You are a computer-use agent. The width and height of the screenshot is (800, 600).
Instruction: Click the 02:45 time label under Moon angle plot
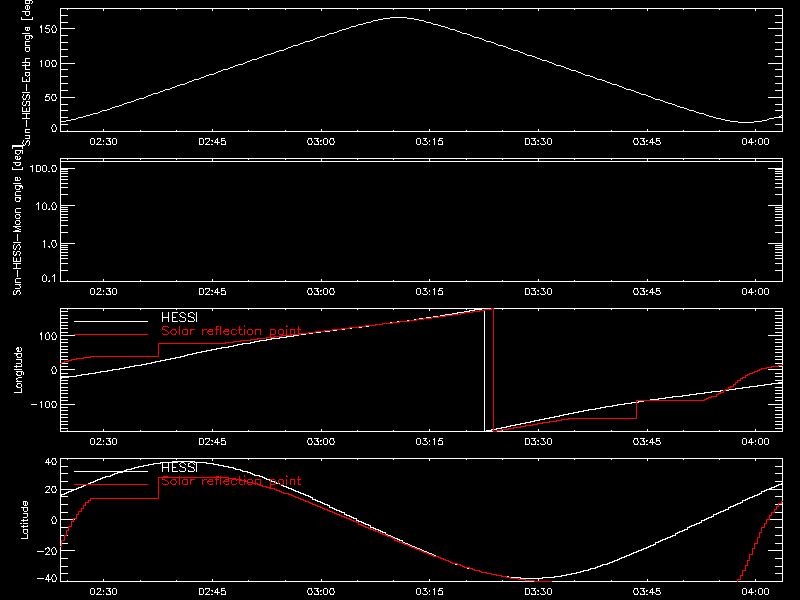click(x=212, y=292)
